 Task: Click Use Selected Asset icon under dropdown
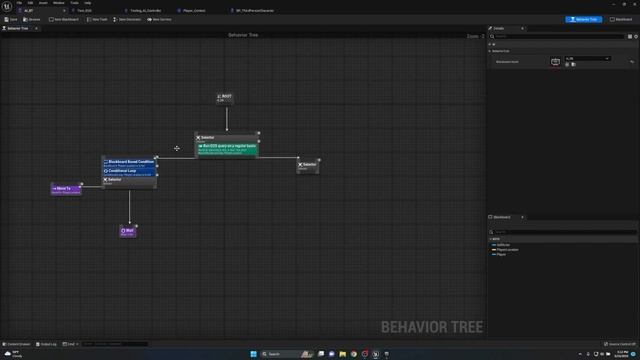567,64
